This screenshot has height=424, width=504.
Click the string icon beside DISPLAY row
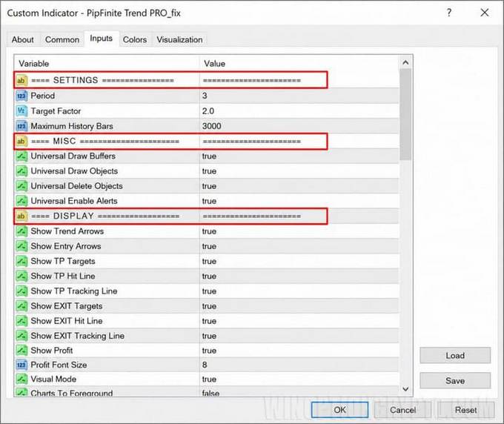[x=21, y=216]
